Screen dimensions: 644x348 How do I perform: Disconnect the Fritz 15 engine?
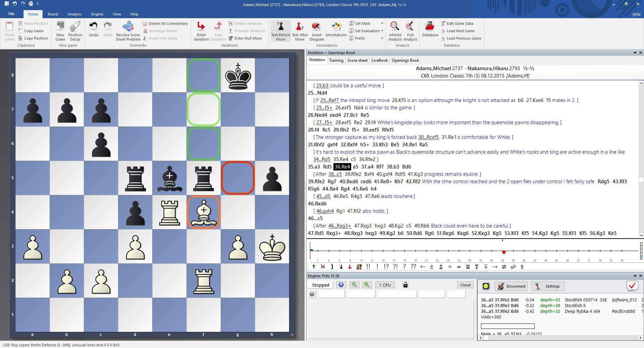click(511, 286)
